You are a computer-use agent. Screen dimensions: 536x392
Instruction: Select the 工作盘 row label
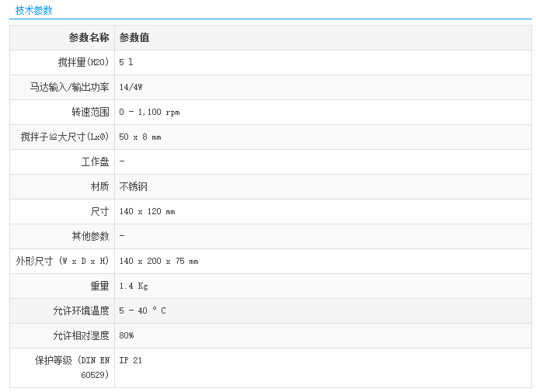coord(95,161)
